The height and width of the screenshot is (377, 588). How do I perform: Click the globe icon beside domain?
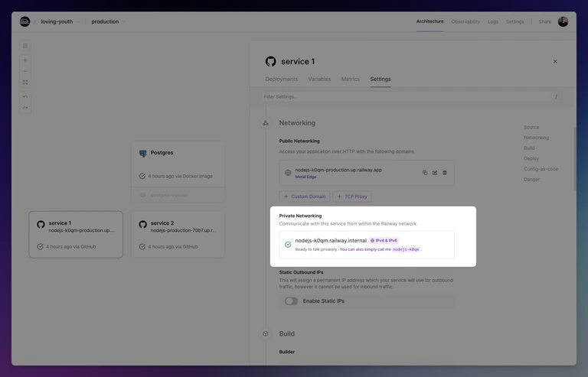[288, 173]
